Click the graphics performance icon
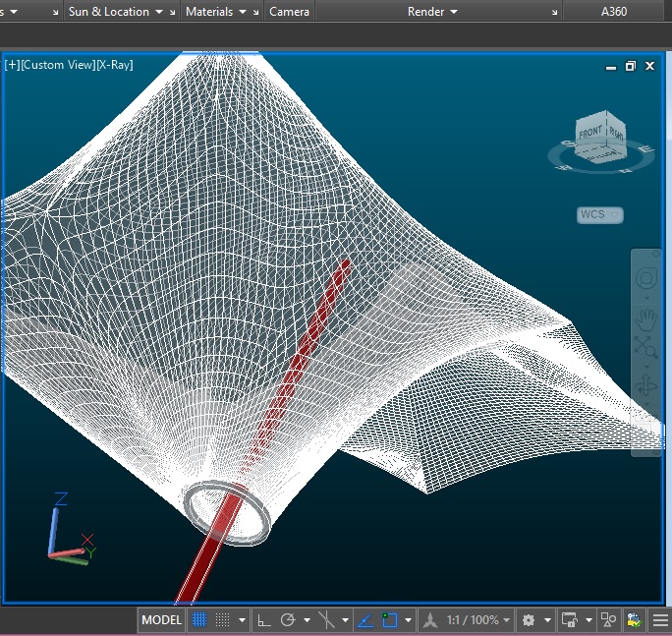Image resolution: width=672 pixels, height=636 pixels. pos(634,620)
